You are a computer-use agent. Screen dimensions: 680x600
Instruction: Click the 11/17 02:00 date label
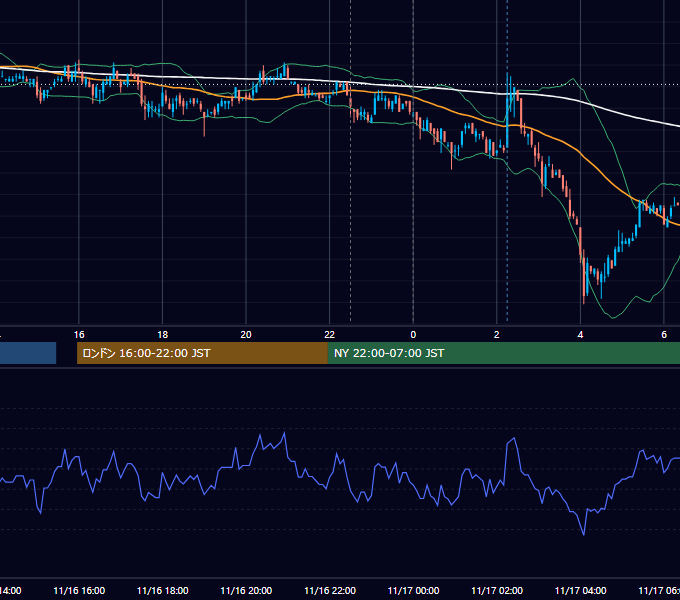point(497,590)
